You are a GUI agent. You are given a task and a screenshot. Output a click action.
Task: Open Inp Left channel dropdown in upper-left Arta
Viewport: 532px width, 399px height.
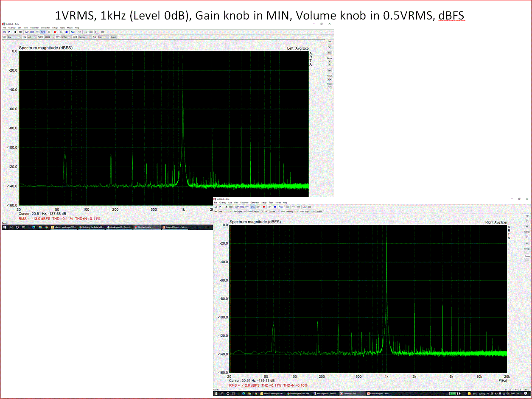click(32, 37)
